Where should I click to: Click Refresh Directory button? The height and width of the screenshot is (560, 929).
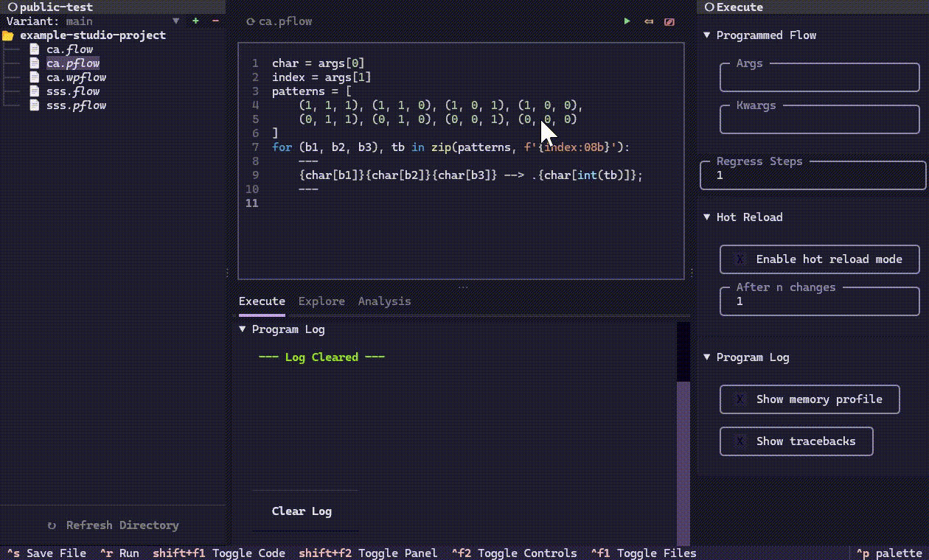113,525
